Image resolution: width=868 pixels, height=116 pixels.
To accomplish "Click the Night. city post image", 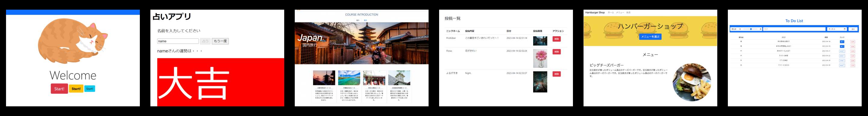I will [540, 82].
